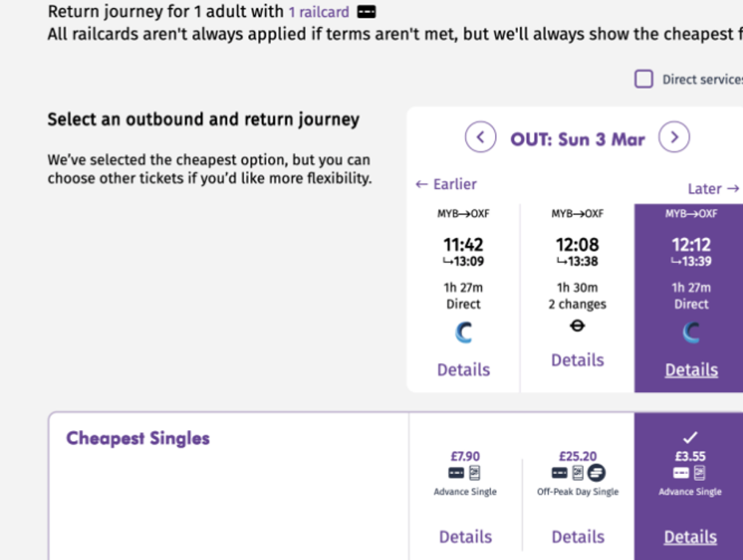Image resolution: width=743 pixels, height=560 pixels.
Task: Click e-ticket phone icon under £7.90 fare
Action: point(475,473)
